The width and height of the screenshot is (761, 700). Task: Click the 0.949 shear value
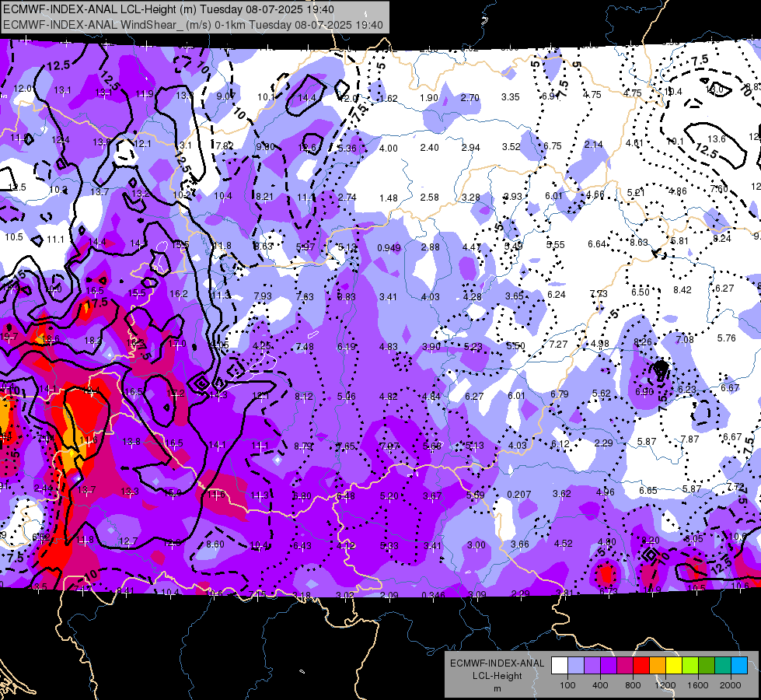point(389,248)
